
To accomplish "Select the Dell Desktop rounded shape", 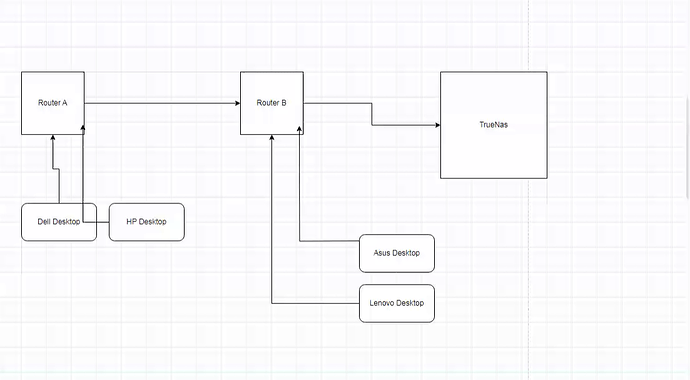I will [59, 222].
